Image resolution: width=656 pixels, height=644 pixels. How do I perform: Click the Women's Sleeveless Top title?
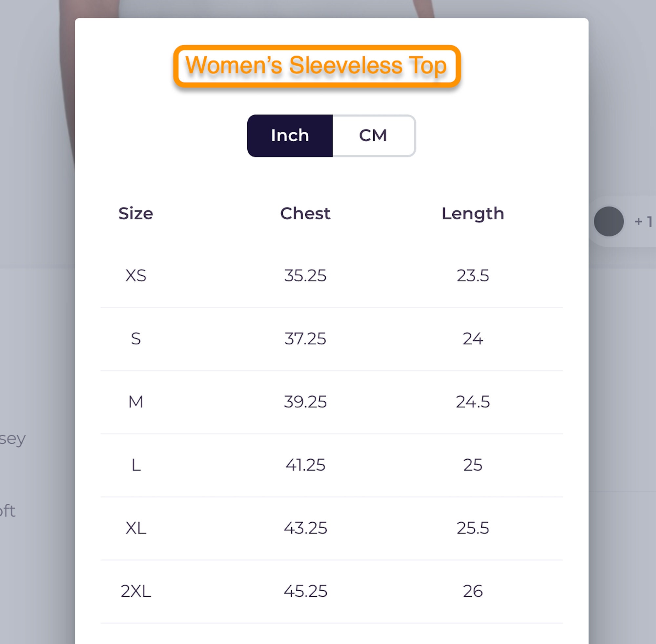317,66
